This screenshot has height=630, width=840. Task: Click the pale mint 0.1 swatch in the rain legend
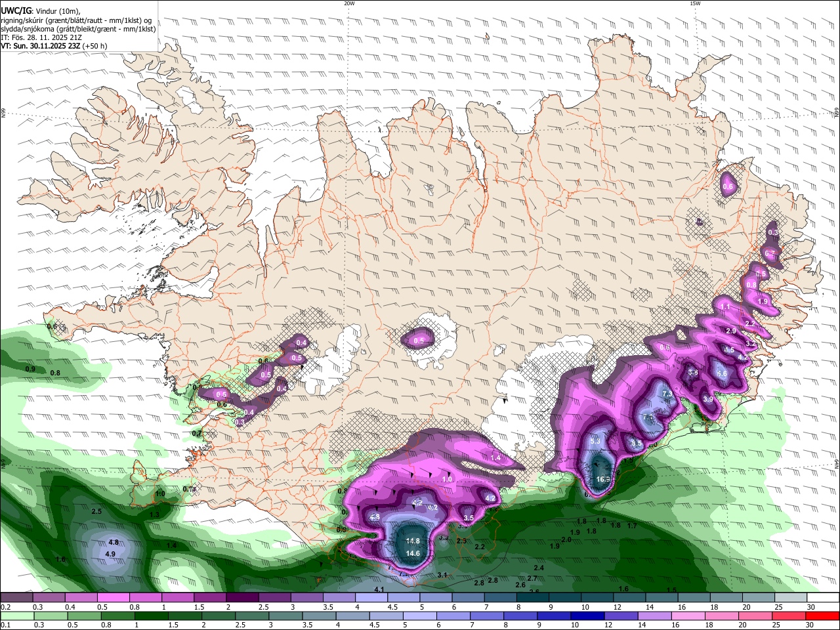click(x=17, y=616)
